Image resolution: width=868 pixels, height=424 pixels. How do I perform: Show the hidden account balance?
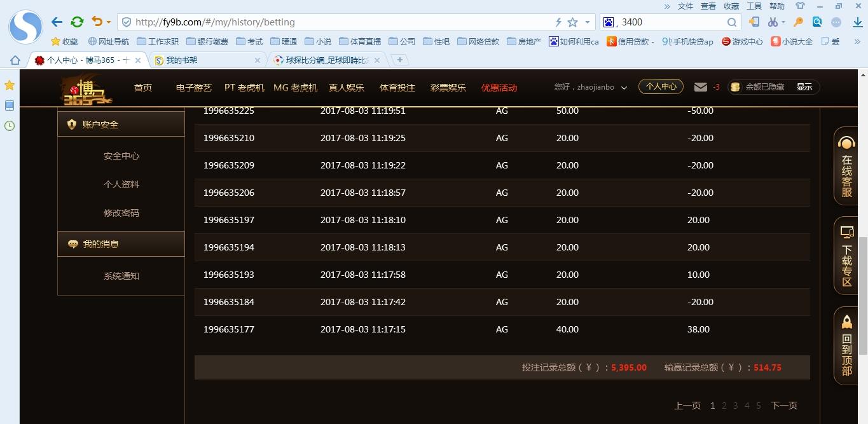[x=804, y=87]
